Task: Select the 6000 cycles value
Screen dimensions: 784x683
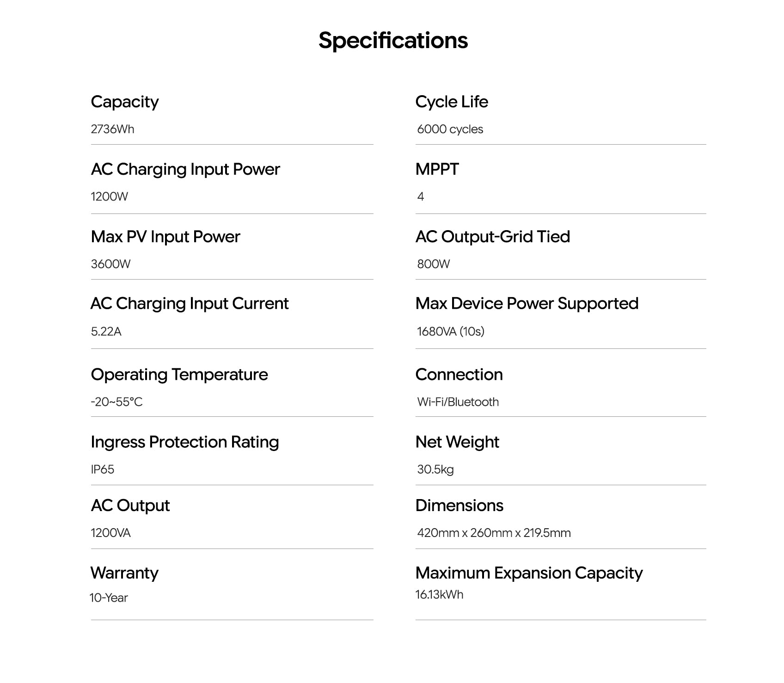Action: point(450,129)
